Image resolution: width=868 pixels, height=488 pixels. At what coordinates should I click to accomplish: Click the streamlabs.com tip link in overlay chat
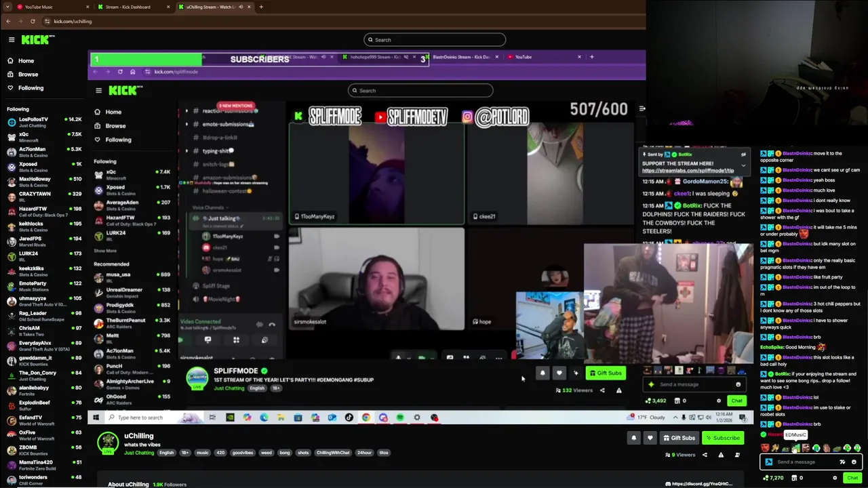click(x=688, y=171)
